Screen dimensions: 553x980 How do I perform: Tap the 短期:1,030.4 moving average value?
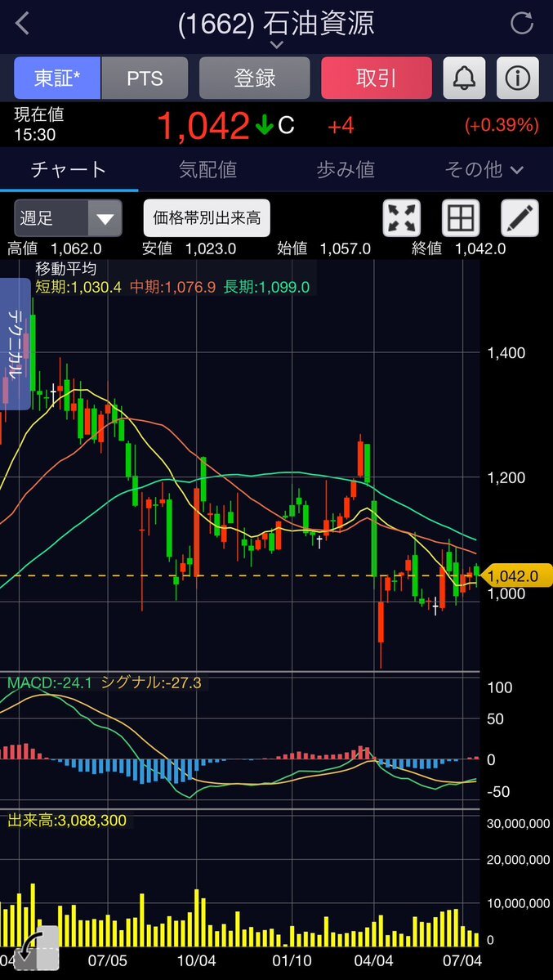(x=79, y=288)
